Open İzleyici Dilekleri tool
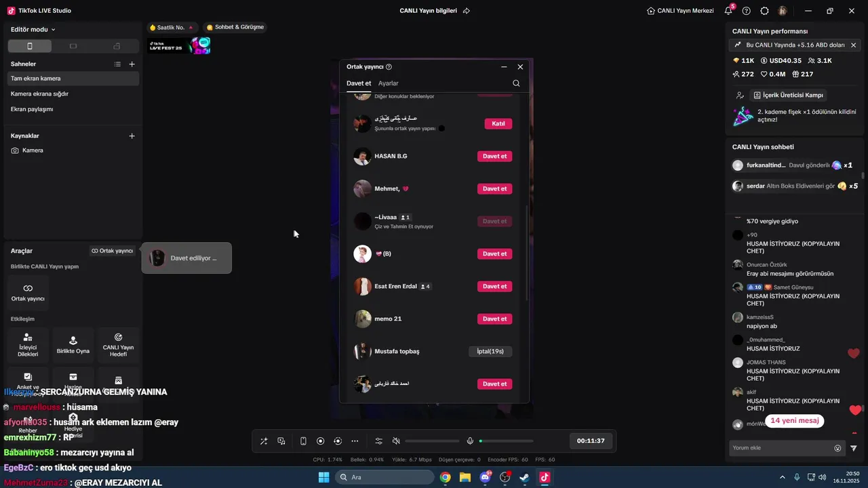 [x=28, y=344]
